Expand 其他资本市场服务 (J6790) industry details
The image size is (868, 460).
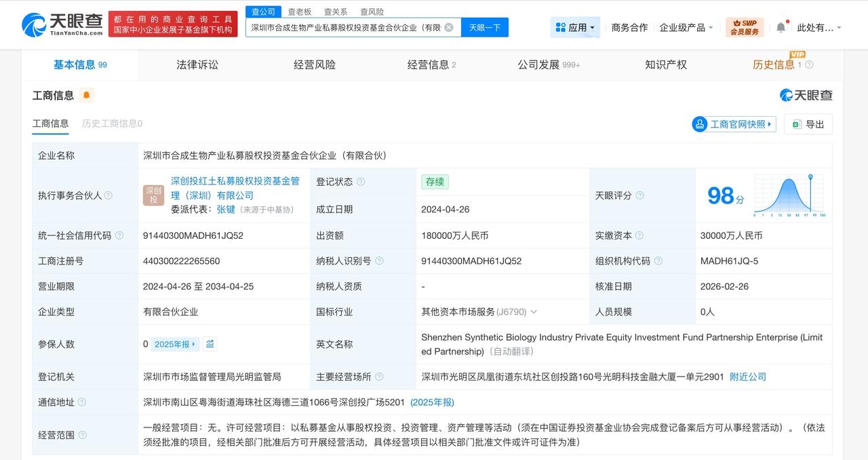click(534, 312)
